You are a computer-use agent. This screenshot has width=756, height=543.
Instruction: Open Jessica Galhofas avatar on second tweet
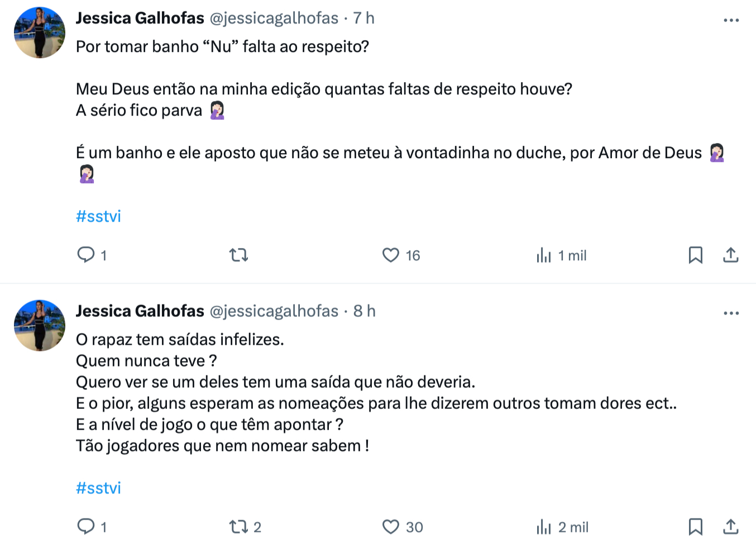(x=40, y=325)
